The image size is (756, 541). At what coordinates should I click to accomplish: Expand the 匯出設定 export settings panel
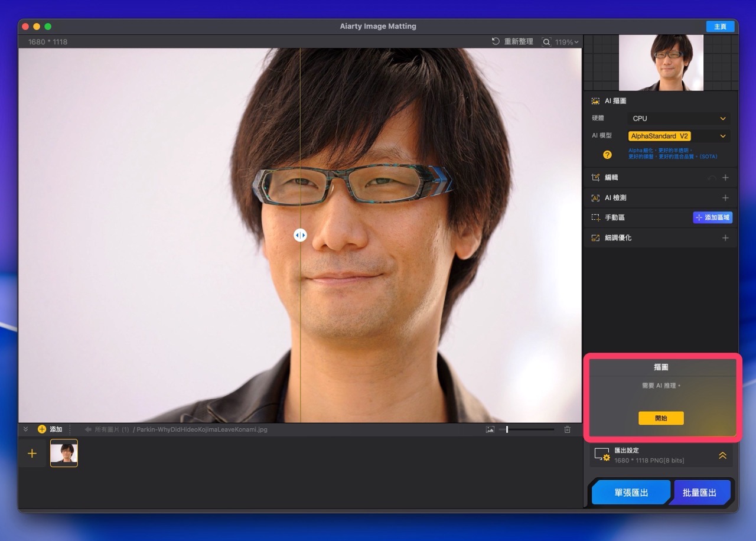[722, 455]
